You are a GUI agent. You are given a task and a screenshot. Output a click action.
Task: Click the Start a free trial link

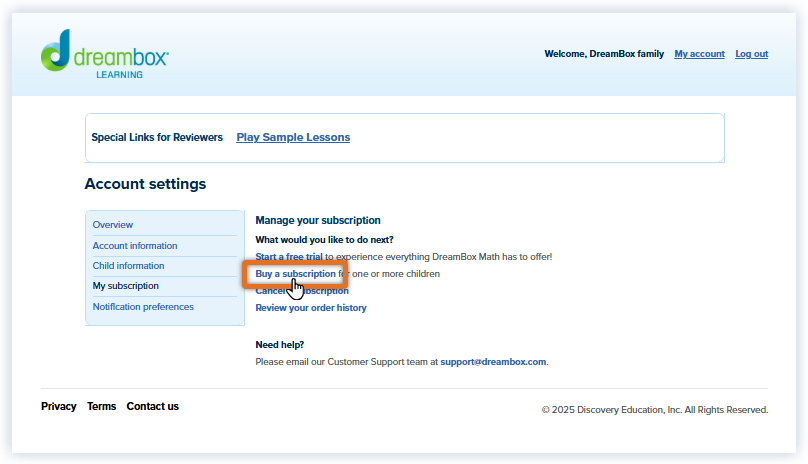click(x=289, y=257)
